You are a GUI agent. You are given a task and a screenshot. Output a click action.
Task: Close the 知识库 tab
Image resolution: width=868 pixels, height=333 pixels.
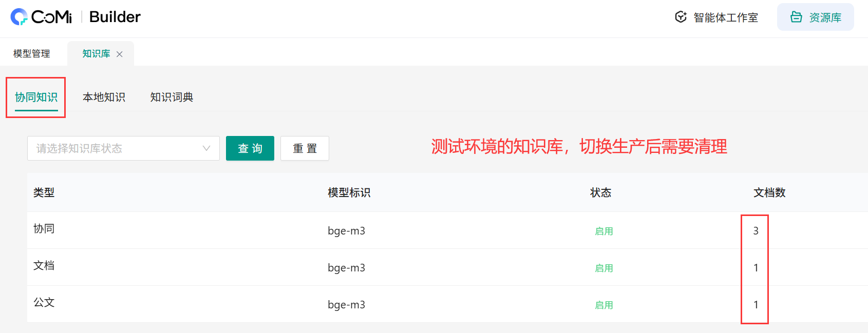[120, 54]
